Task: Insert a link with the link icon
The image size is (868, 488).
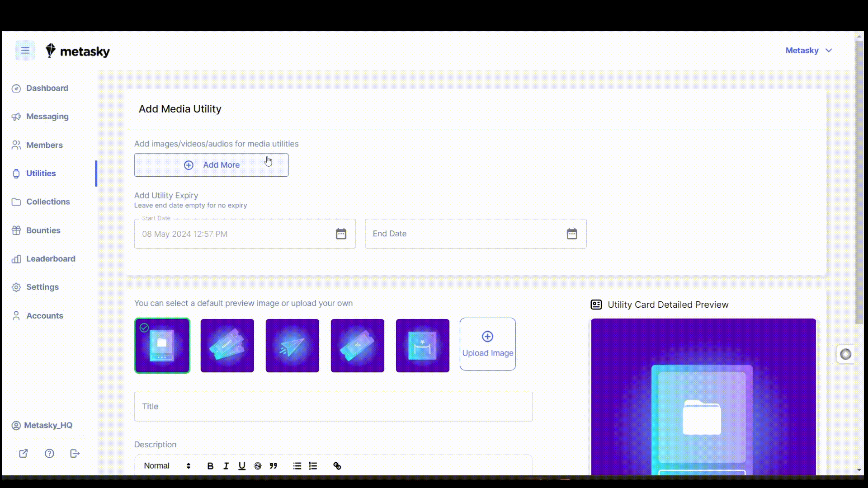Action: click(337, 466)
